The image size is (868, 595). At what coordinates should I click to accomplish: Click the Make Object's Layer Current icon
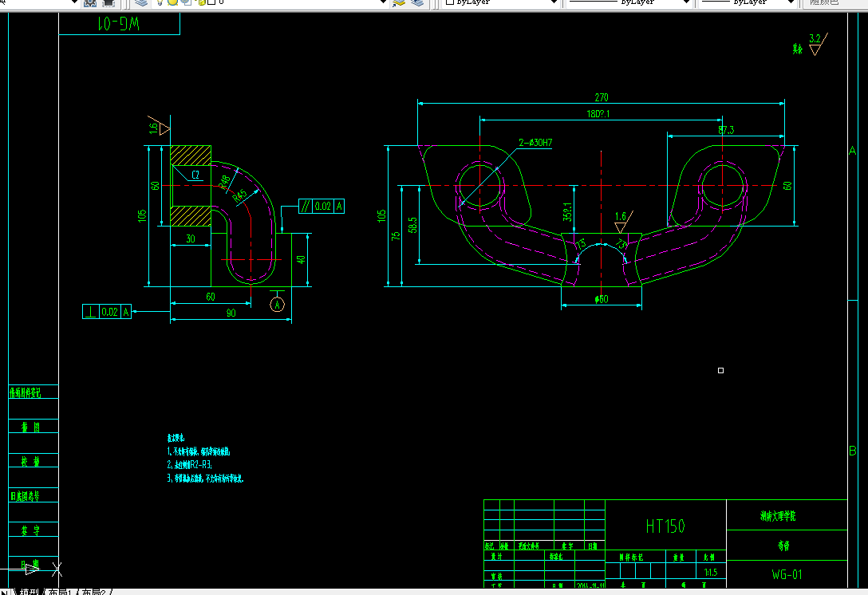coord(399,4)
